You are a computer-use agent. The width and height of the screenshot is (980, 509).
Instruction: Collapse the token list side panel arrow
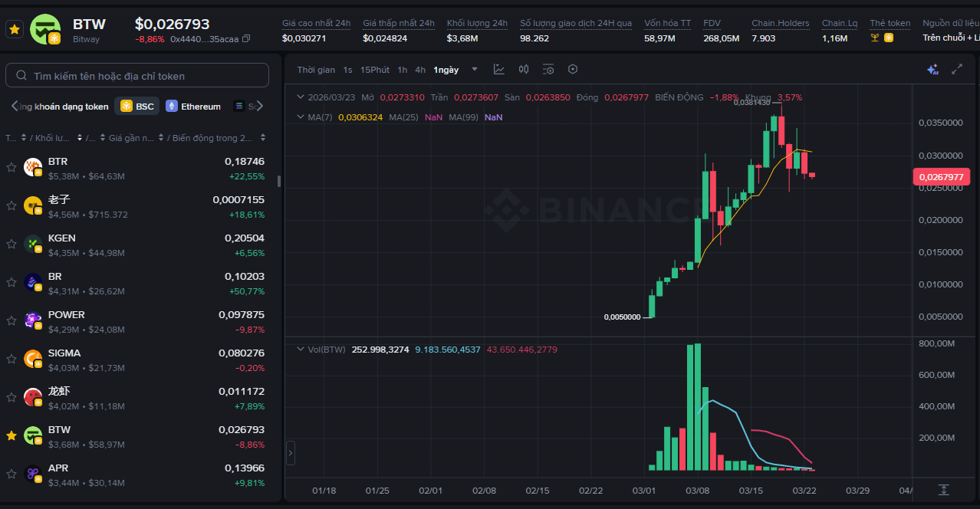pos(291,453)
